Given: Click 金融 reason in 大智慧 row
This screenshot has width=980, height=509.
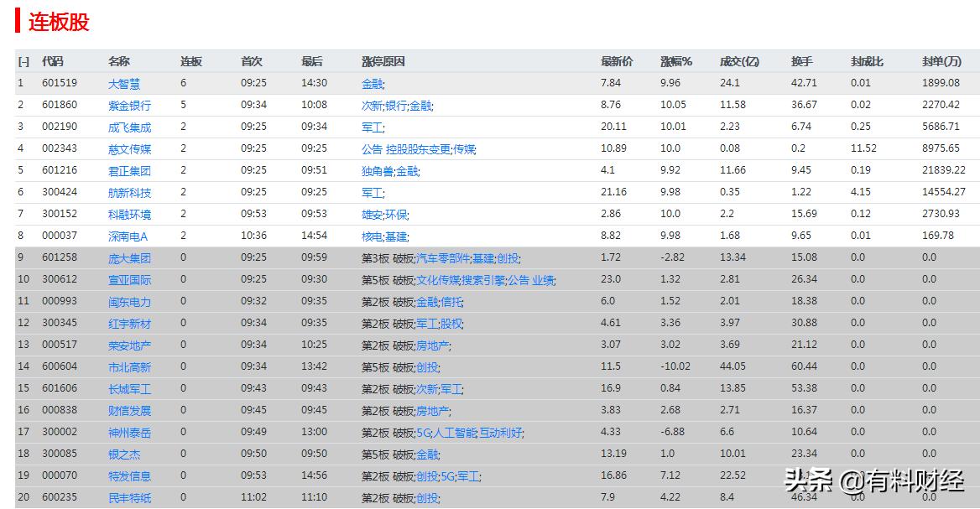Looking at the screenshot, I should point(372,84).
